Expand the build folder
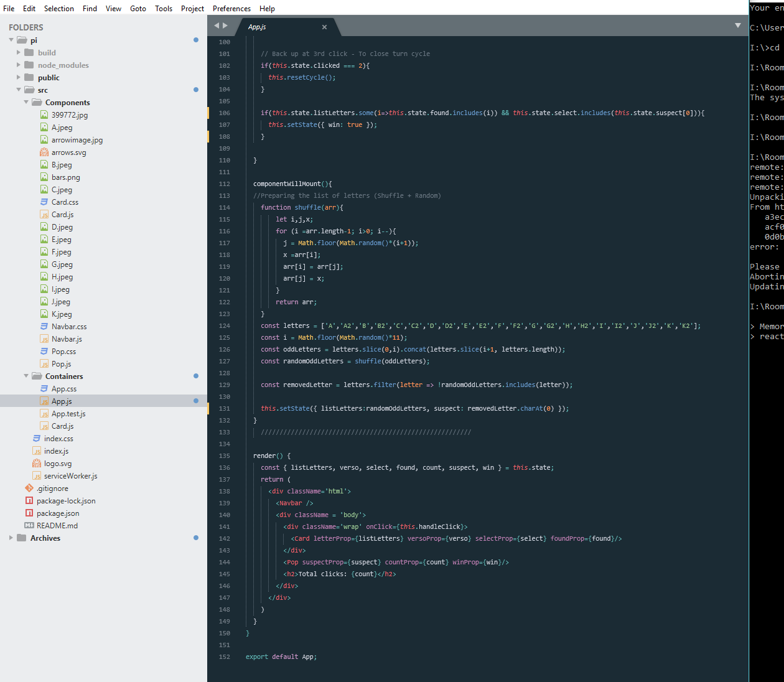784x682 pixels. (19, 52)
